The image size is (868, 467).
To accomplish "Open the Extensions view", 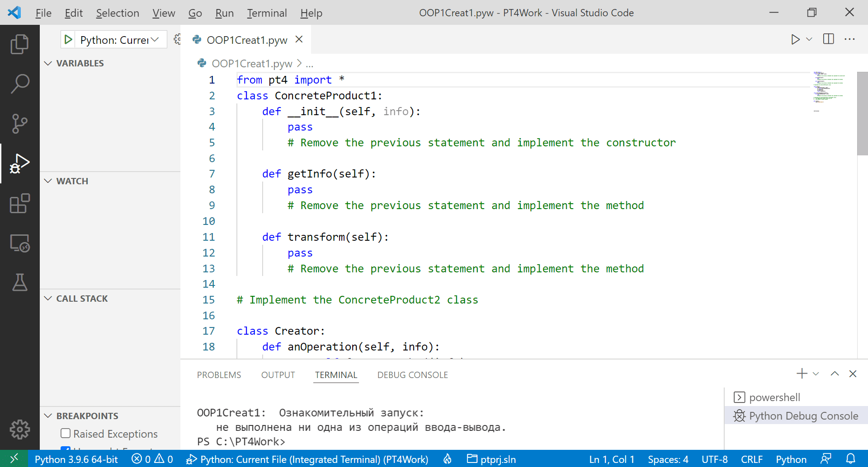I will (x=19, y=203).
